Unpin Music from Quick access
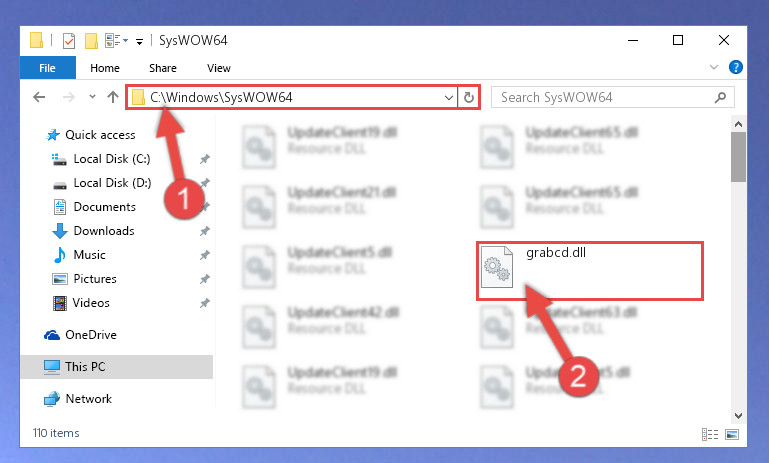 205,255
